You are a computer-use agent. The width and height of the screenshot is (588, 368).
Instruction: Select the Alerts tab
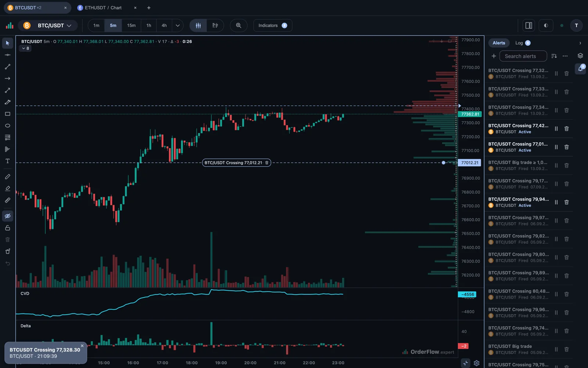point(499,43)
